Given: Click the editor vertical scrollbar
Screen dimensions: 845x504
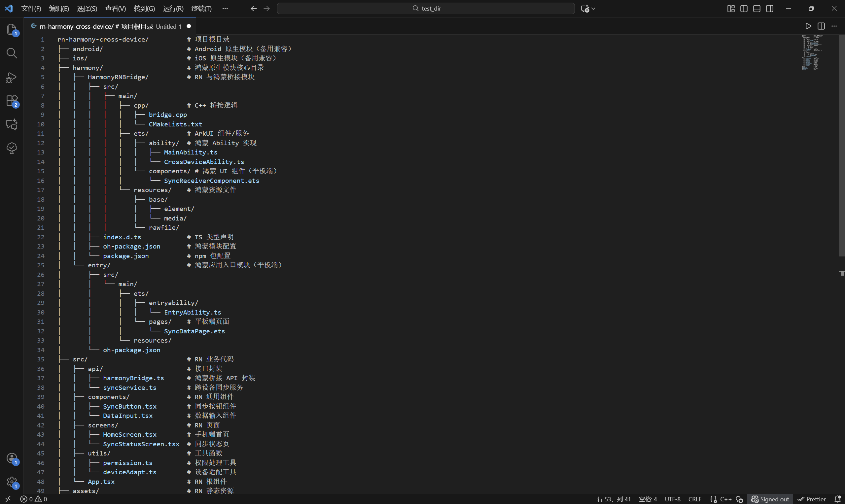Looking at the screenshot, I should [x=841, y=146].
